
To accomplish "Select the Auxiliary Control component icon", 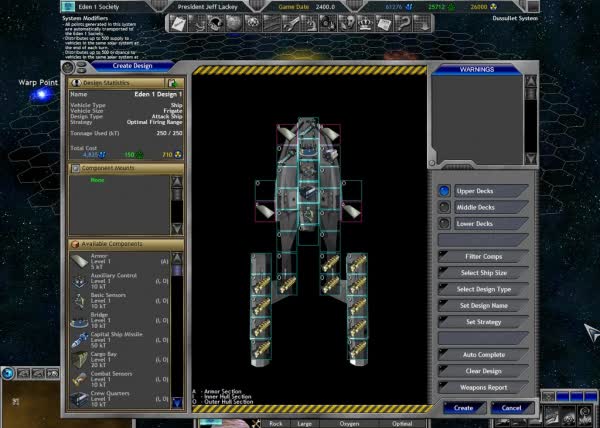I will click(80, 281).
